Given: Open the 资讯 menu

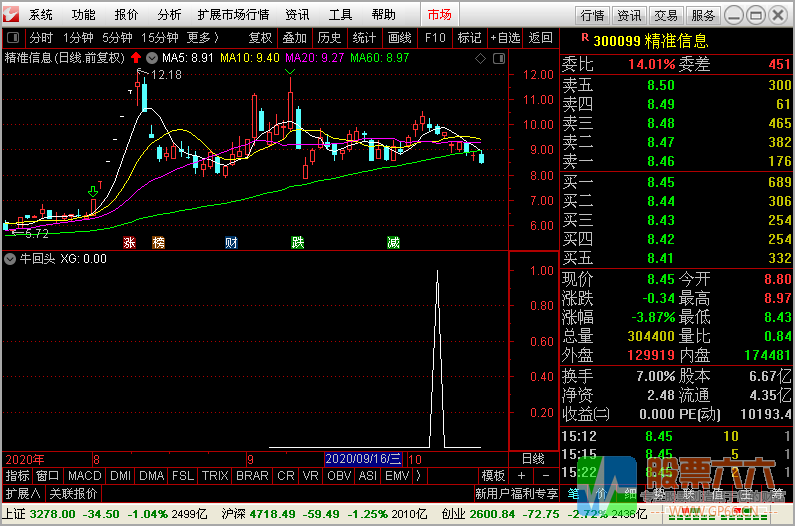Looking at the screenshot, I should pyautogui.click(x=297, y=15).
